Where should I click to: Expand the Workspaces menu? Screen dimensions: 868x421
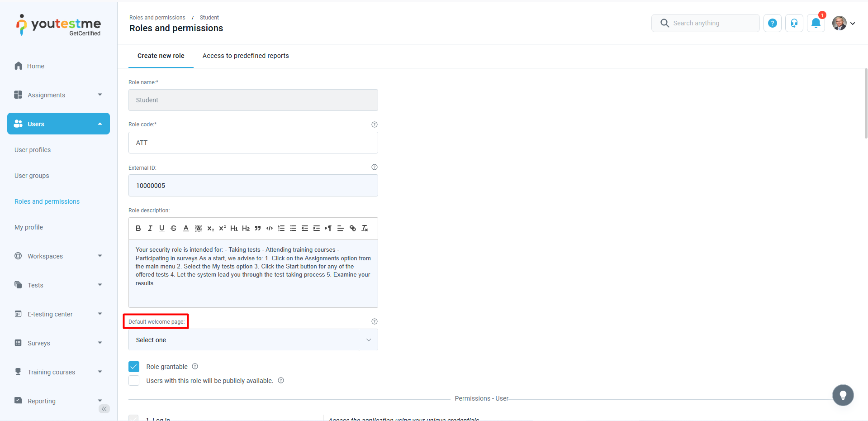(58, 256)
